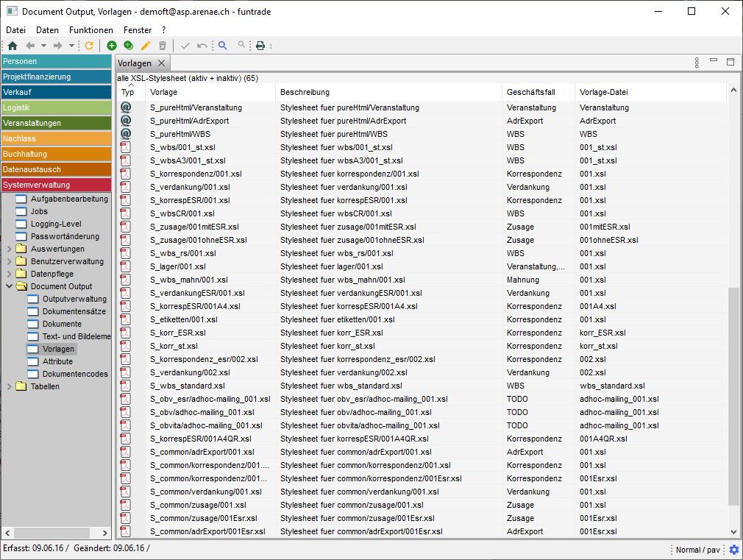743x560 pixels.
Task: Click the Home icon in the toolbar
Action: [13, 46]
